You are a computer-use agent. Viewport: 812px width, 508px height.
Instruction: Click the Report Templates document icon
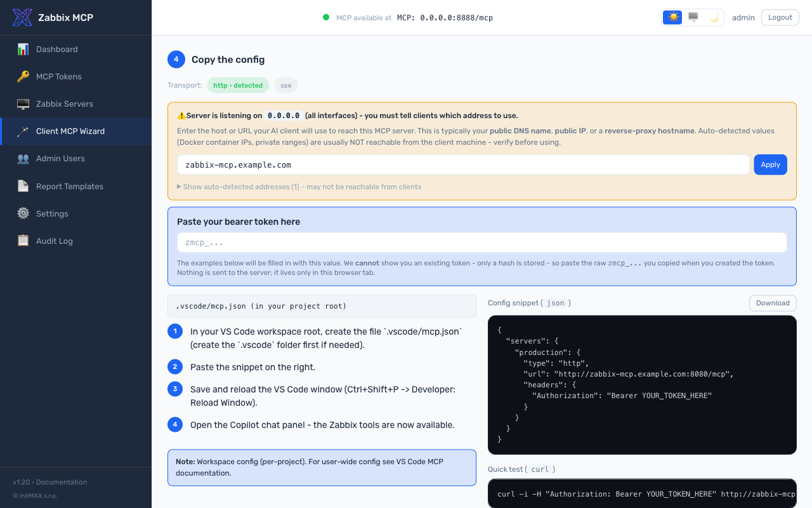23,186
